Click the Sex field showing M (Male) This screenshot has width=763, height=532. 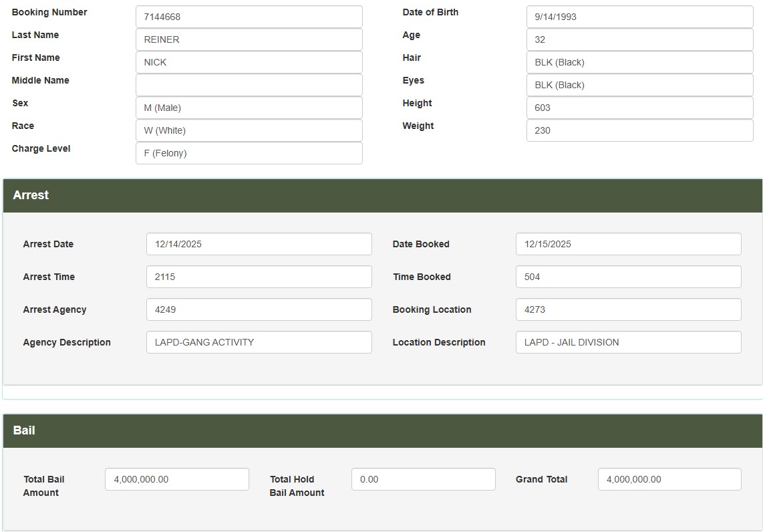click(x=249, y=108)
